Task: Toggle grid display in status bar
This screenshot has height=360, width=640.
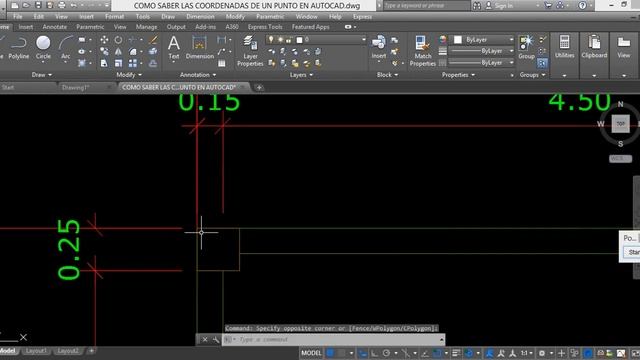Action: [331, 353]
